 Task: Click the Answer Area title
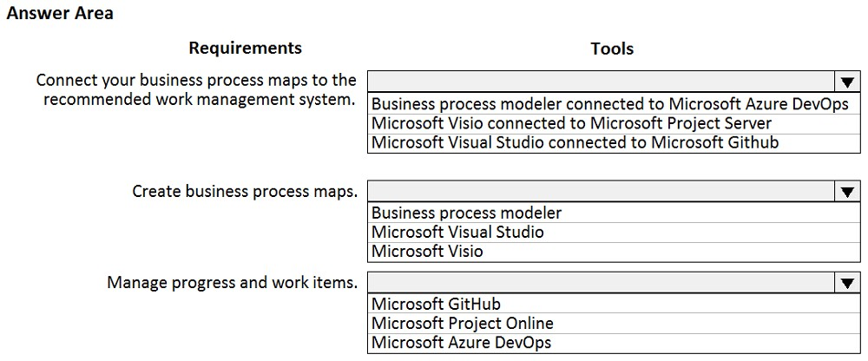click(x=60, y=13)
